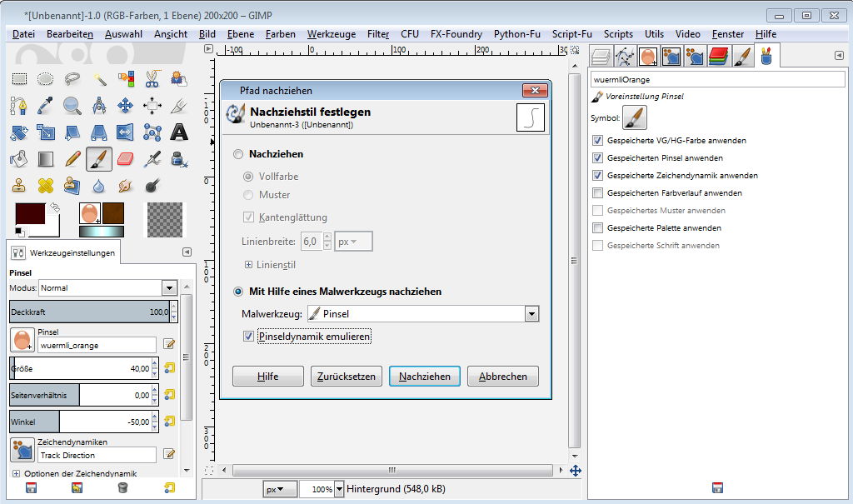Open the Script-Fu menu
The image size is (853, 504).
(571, 34)
